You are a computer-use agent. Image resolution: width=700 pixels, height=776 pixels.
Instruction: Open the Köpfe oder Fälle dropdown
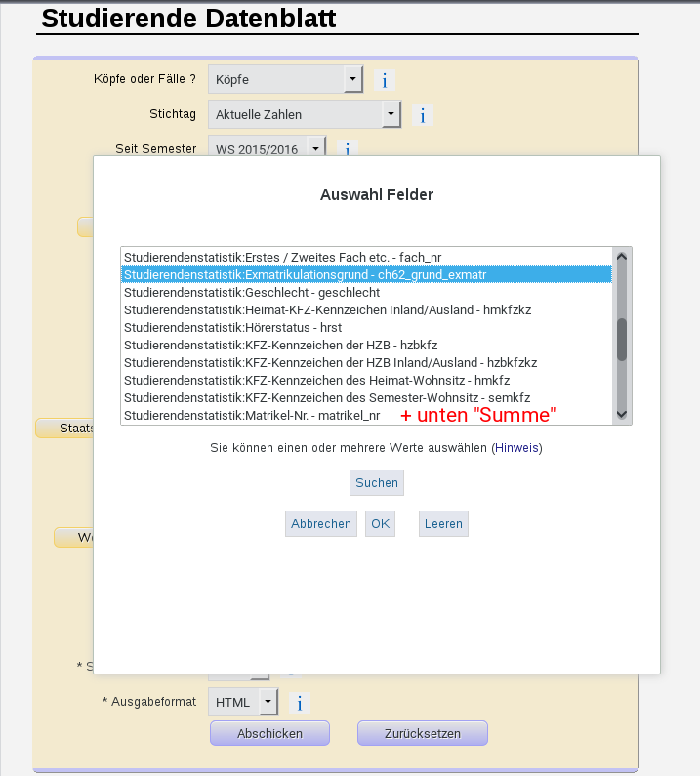[286, 79]
